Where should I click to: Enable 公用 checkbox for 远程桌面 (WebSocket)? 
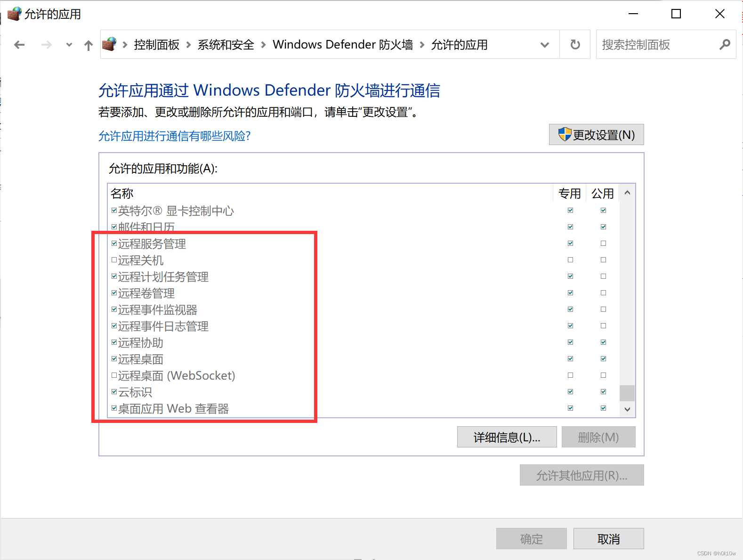603,375
